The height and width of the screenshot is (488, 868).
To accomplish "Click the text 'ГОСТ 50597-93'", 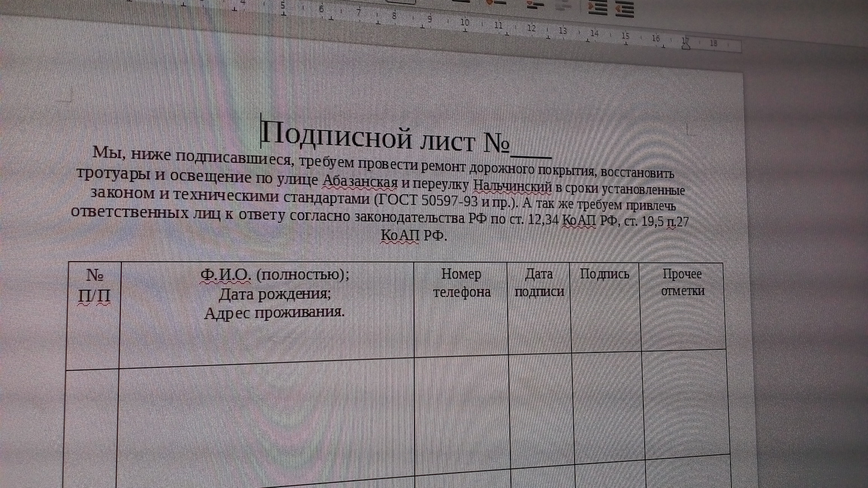I will [x=427, y=200].
